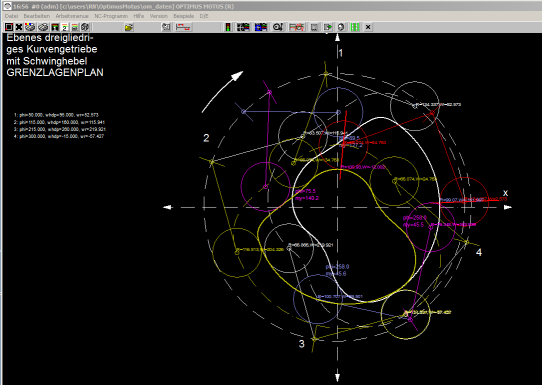Click the limit position label 4
Screen dimensions: 542x385
tap(479, 252)
